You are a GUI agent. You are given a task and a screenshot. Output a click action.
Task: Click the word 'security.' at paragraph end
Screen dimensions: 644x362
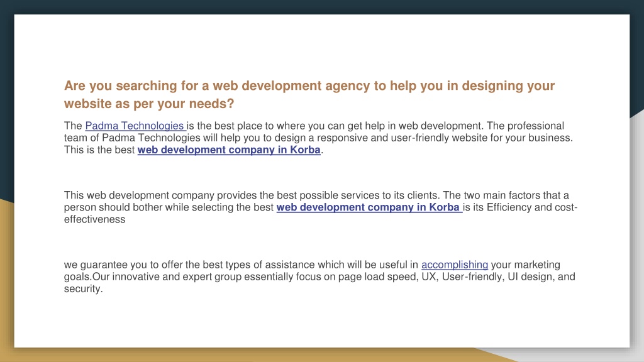pos(84,289)
